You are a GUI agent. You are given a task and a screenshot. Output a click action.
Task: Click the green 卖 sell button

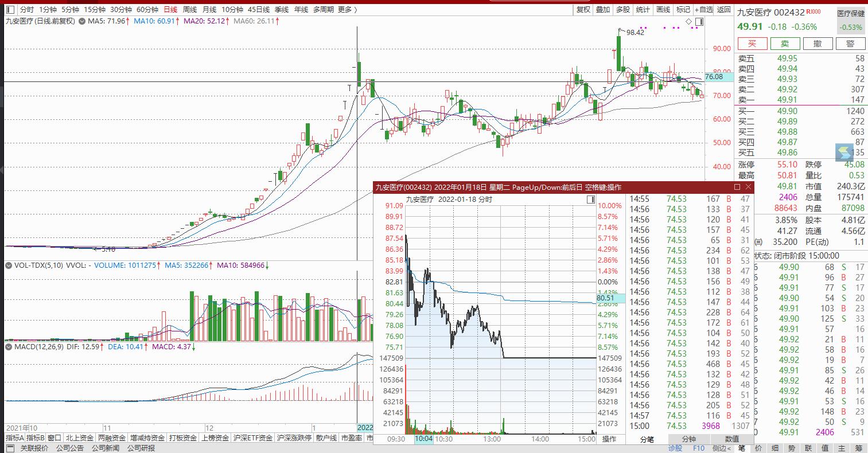pos(785,44)
